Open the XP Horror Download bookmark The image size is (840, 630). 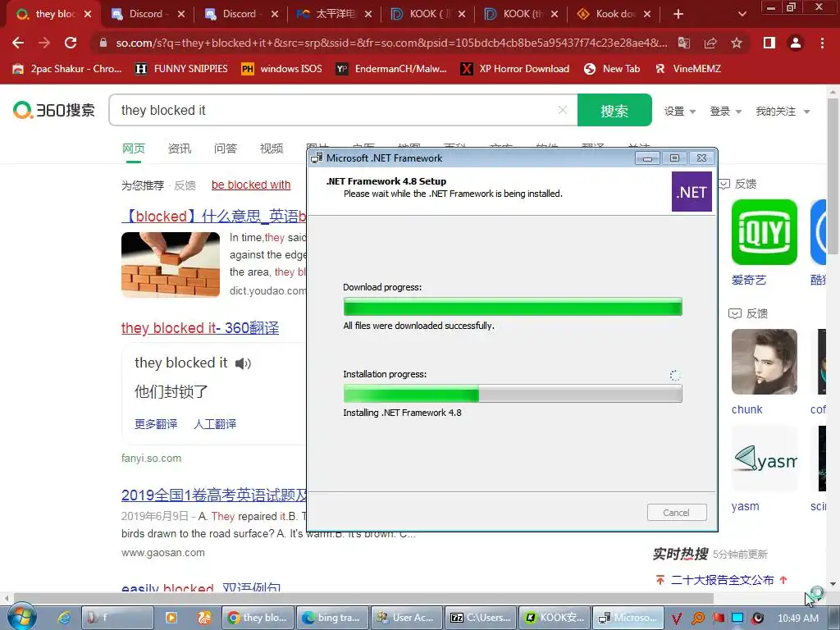click(515, 69)
